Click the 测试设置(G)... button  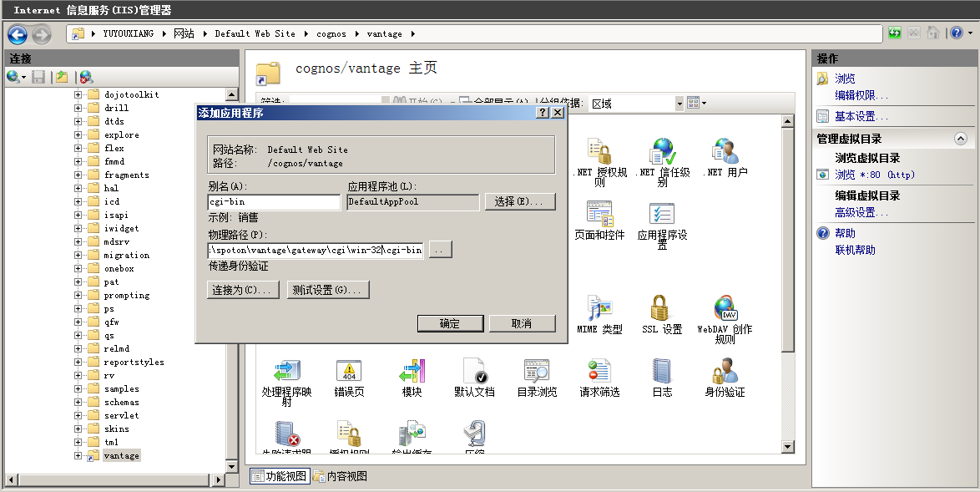pos(328,290)
